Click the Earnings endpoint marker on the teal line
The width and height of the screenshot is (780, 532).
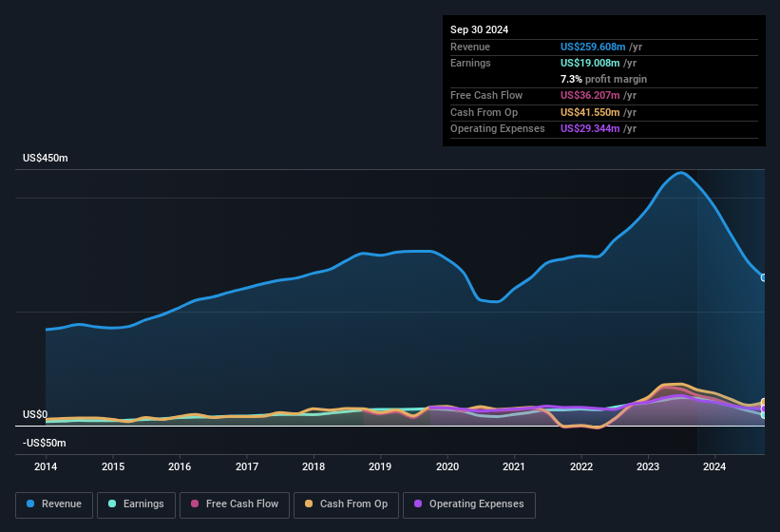[x=764, y=414]
